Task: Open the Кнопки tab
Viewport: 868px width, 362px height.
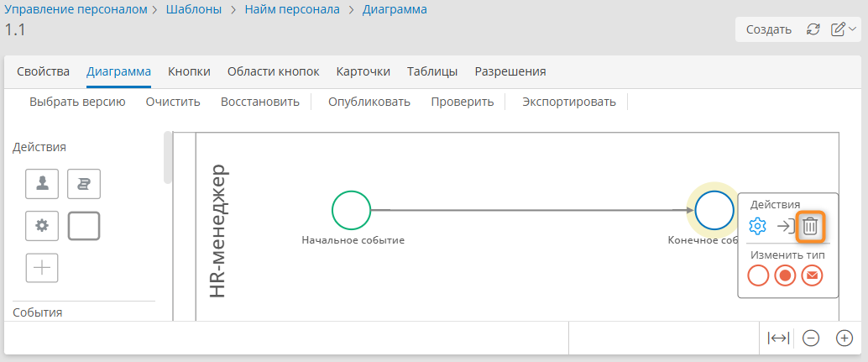Action: 190,71
